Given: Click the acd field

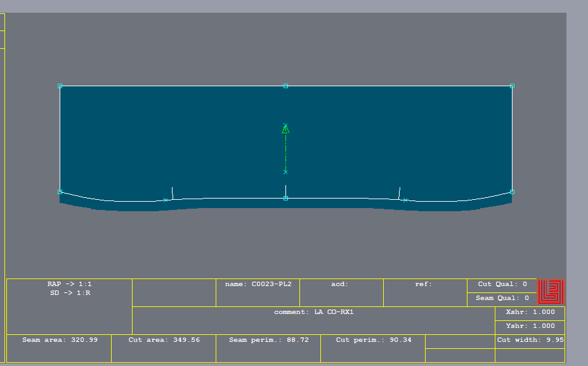Looking at the screenshot, I should click(x=342, y=292).
